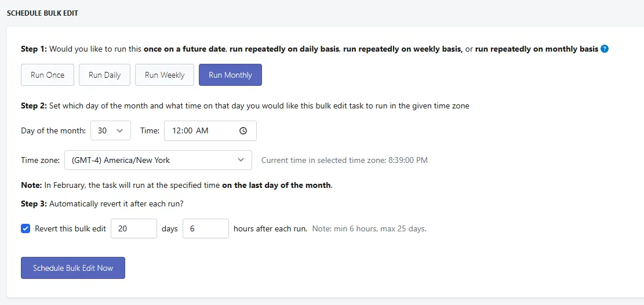
Task: Select the Run Daily option
Action: (105, 75)
